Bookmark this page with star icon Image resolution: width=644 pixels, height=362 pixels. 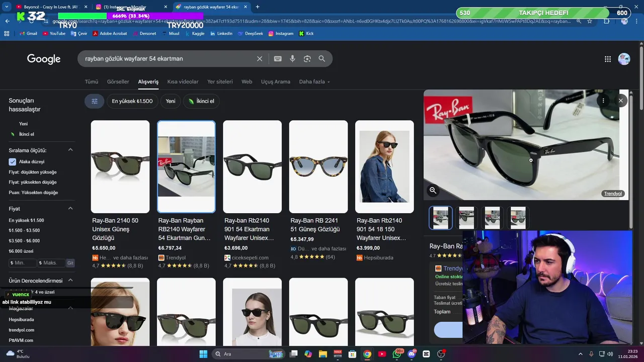(590, 21)
